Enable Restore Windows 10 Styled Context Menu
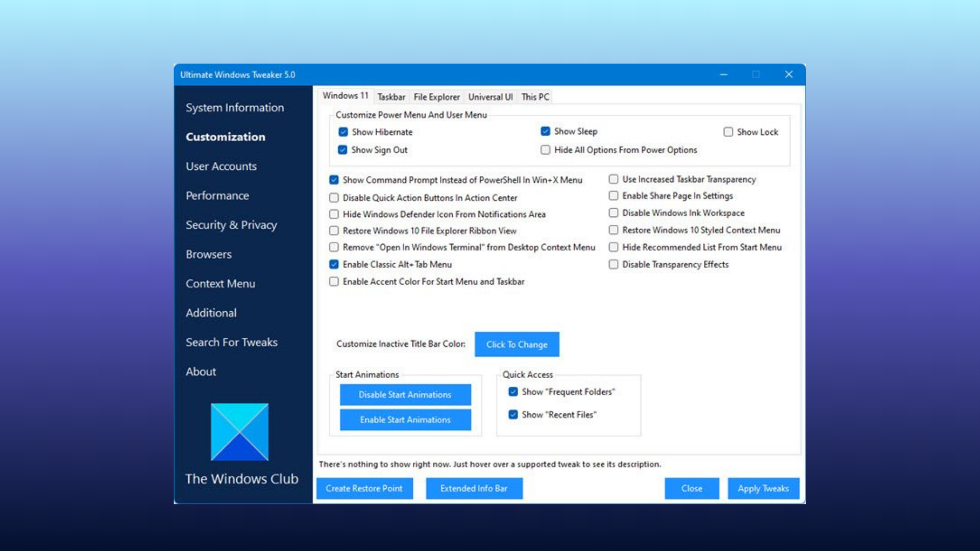This screenshot has width=980, height=551. coord(614,230)
